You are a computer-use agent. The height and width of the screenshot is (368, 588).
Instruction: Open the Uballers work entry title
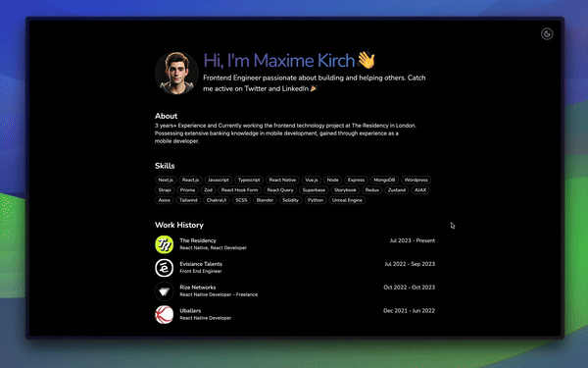(x=190, y=310)
